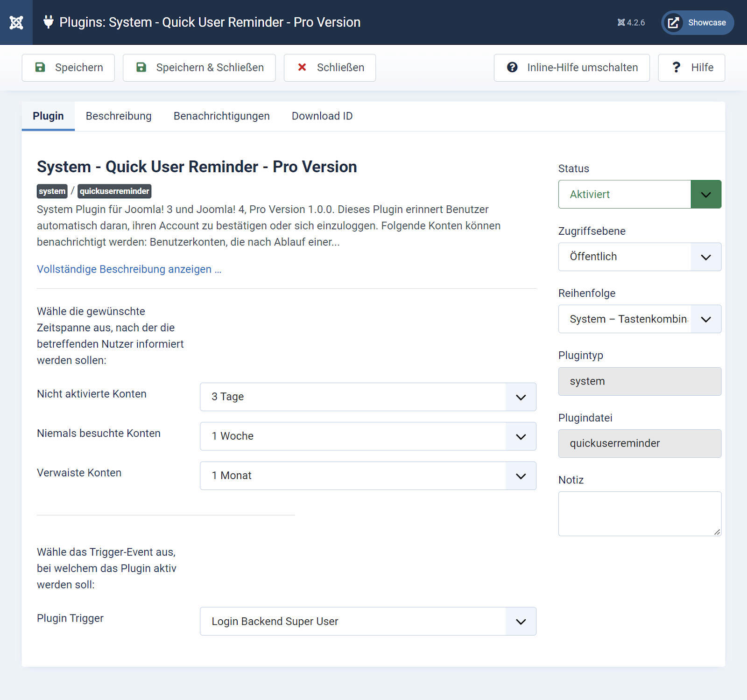Click the plug icon in header
The height and width of the screenshot is (700, 747).
coord(48,22)
